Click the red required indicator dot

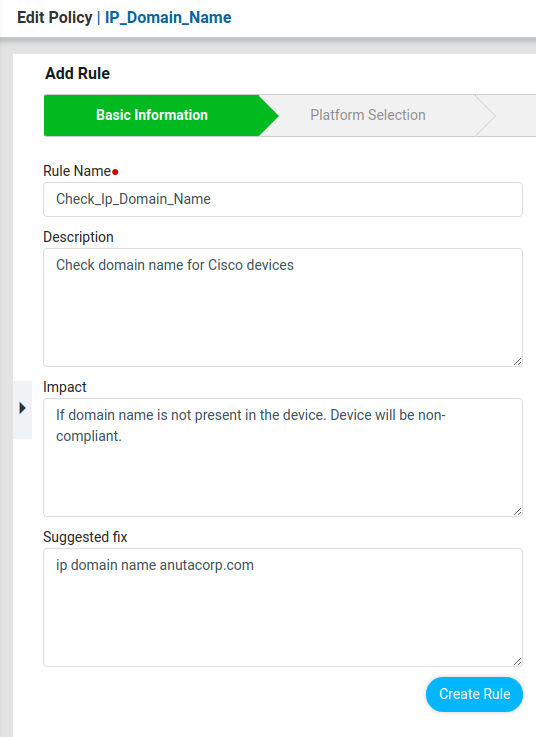coord(115,172)
